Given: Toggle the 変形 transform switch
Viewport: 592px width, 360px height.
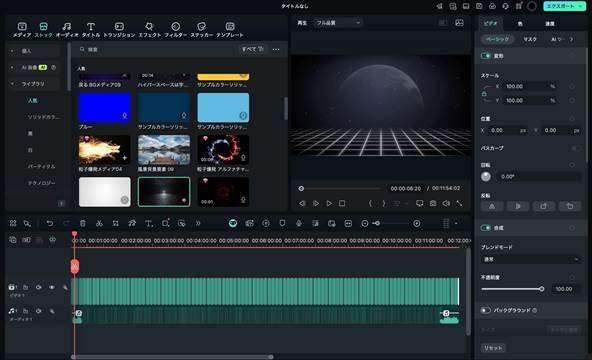Looking at the screenshot, I should tap(486, 56).
